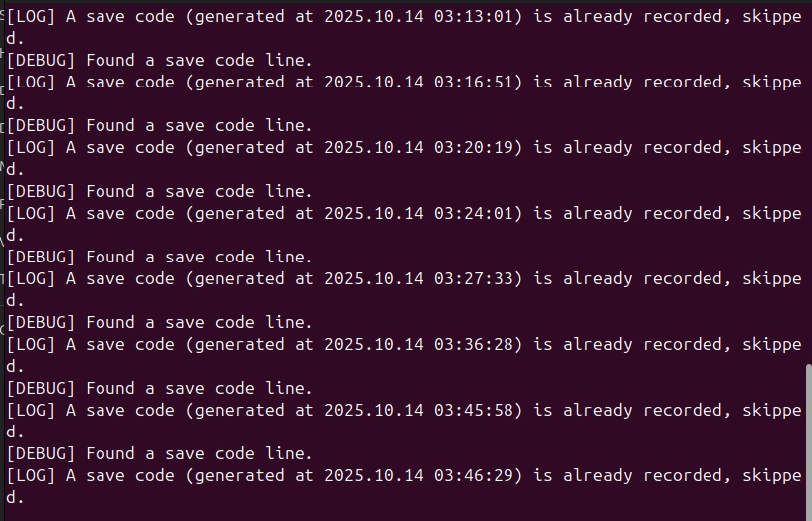The width and height of the screenshot is (812, 521).
Task: Click the 03:16:51 timestamp text
Action: (473, 83)
